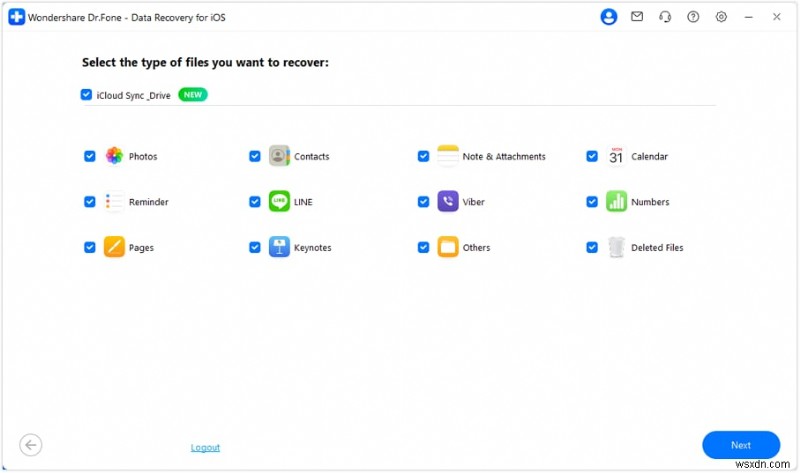
Task: Click the Deleted Files trash icon
Action: pyautogui.click(x=616, y=247)
